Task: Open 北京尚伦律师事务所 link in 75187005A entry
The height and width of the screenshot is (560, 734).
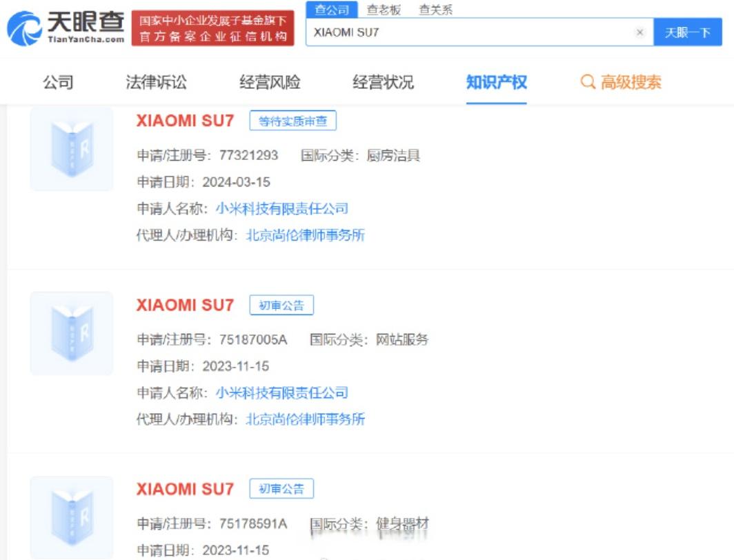Action: [305, 419]
